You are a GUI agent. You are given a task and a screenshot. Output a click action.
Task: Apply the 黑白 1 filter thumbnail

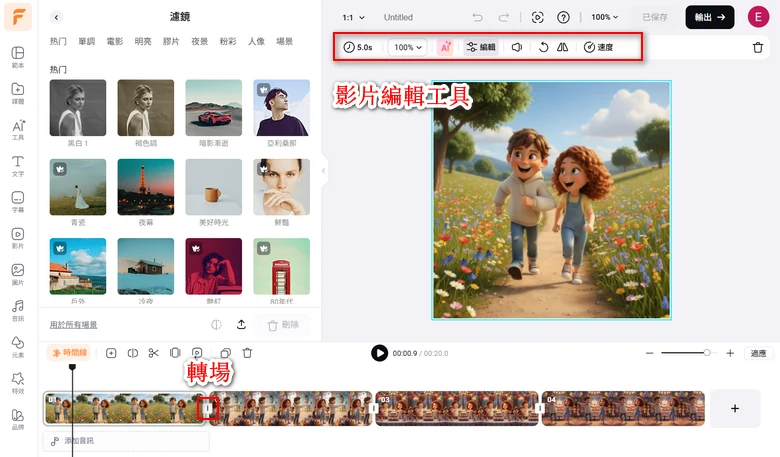(x=78, y=108)
